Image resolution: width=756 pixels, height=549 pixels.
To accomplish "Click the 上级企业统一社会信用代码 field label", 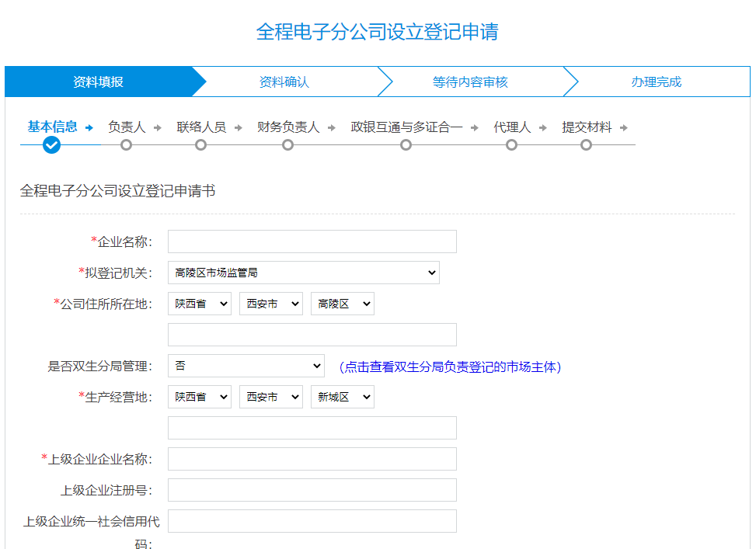I will 92,533.
